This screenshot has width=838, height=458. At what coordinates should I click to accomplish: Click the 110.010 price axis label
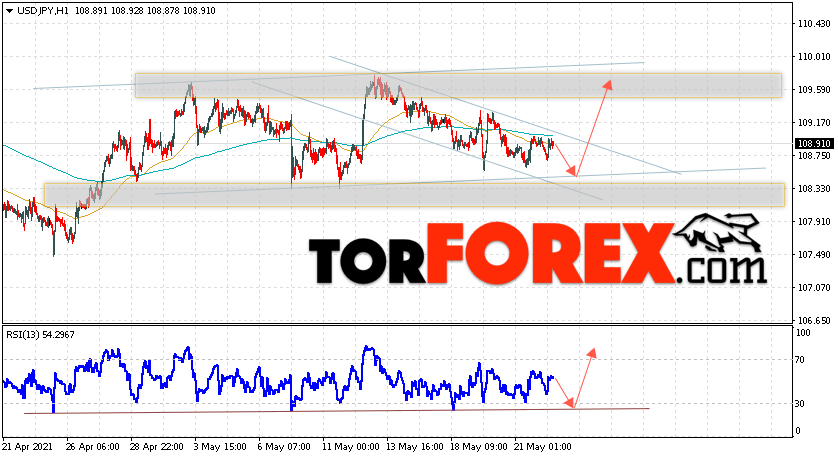pos(814,57)
